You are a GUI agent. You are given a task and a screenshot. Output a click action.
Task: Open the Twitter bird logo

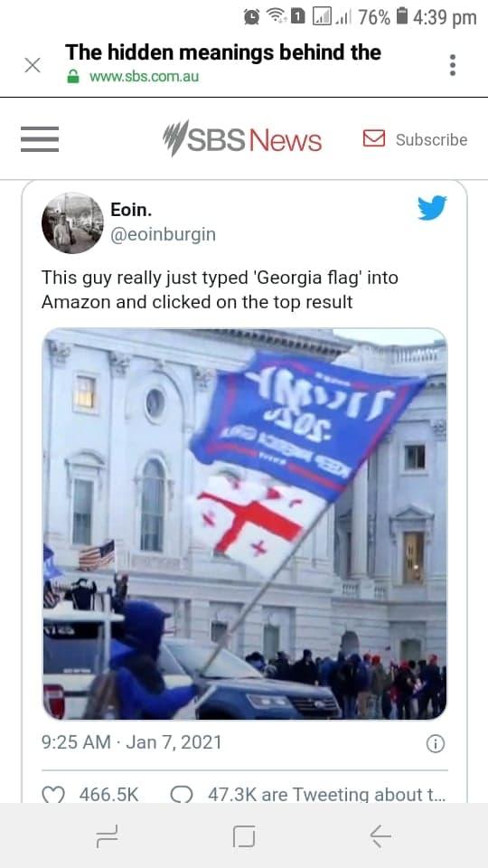point(432,208)
